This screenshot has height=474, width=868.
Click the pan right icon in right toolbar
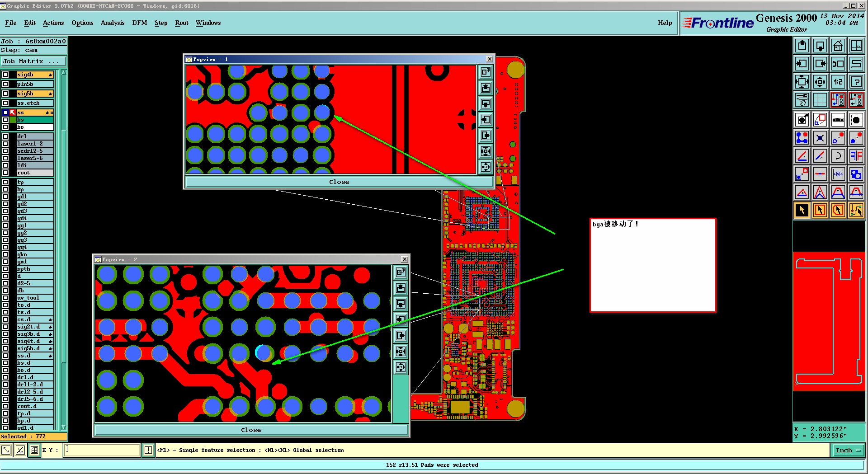coord(820,64)
